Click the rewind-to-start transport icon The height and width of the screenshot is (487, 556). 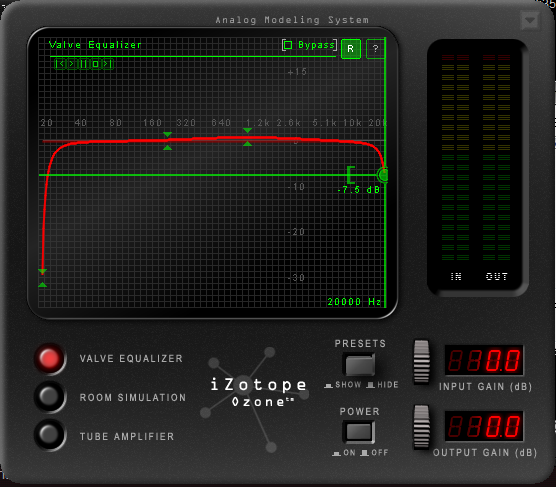pos(60,64)
